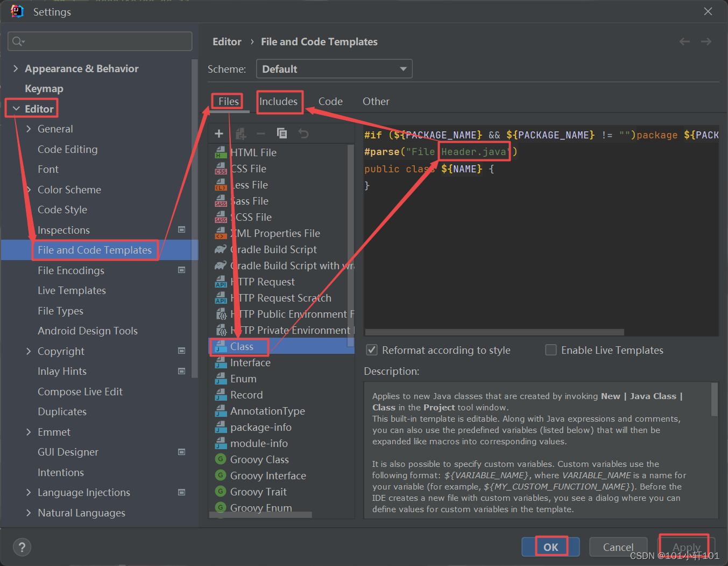
Task: Select Inspections in the settings tree
Action: click(63, 230)
